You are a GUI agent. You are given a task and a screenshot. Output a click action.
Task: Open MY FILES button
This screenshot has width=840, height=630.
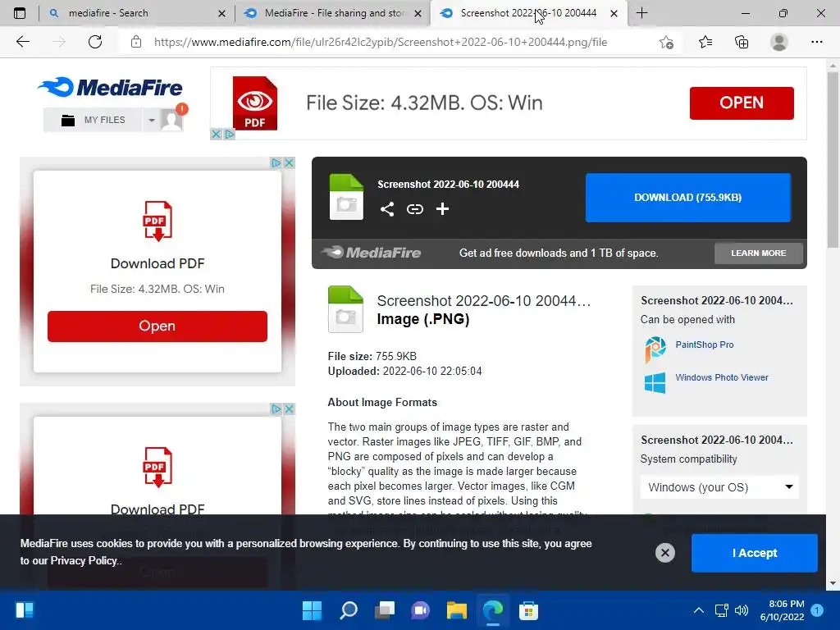(94, 120)
